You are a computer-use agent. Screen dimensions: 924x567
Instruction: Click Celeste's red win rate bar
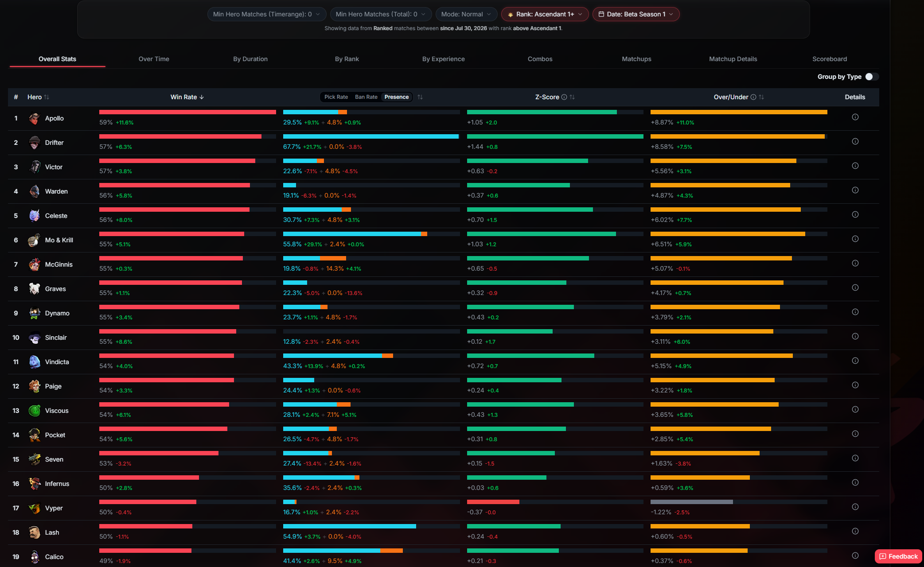(x=174, y=210)
